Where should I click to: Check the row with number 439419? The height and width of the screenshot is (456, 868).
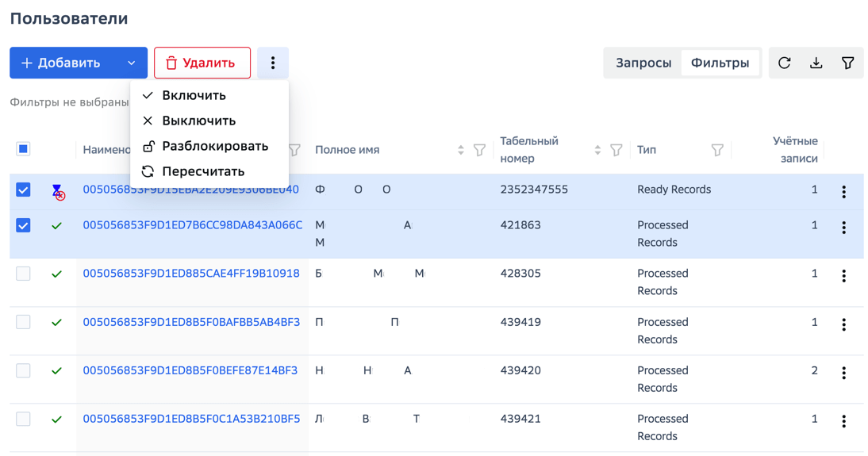pyautogui.click(x=23, y=322)
